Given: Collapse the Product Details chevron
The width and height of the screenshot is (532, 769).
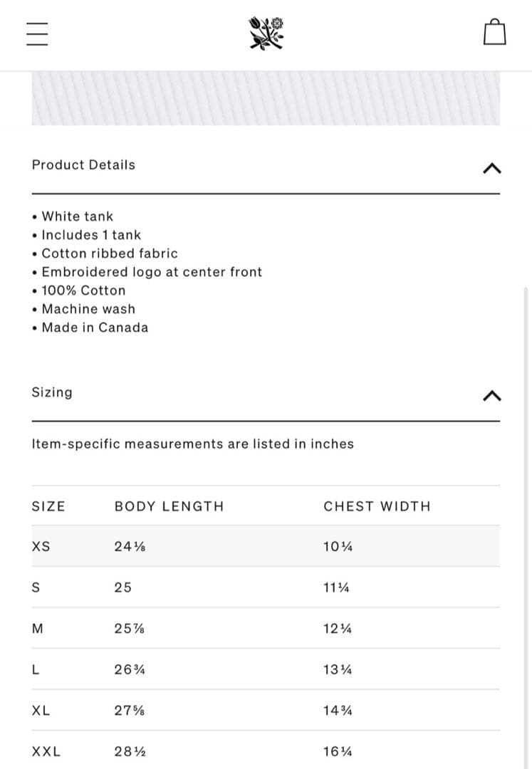Looking at the screenshot, I should tap(491, 168).
